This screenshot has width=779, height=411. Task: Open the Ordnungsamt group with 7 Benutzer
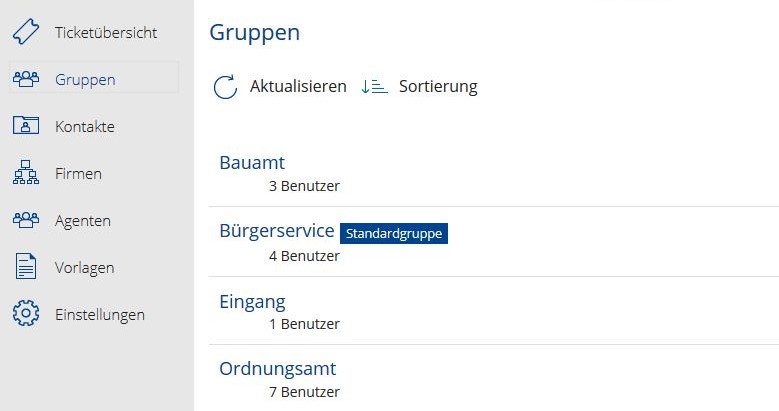(494, 379)
